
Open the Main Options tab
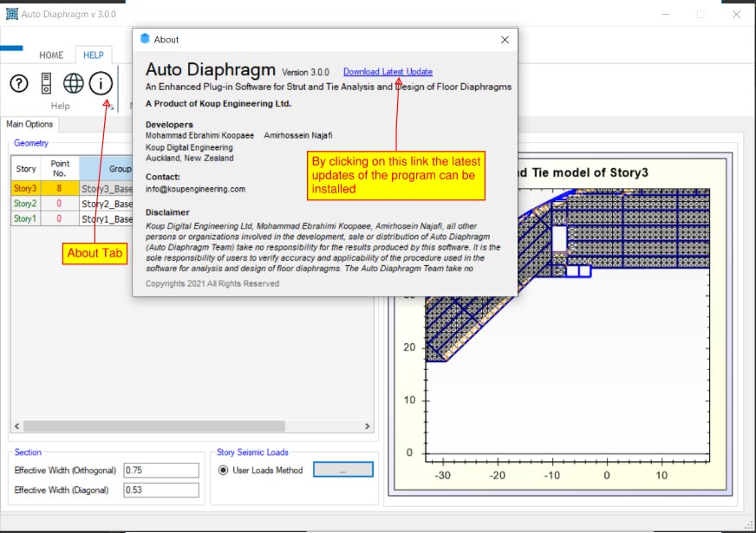[29, 124]
